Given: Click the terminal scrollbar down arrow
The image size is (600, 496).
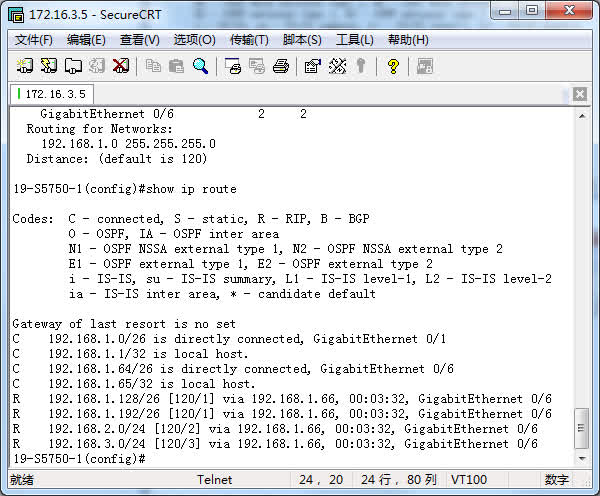Looking at the screenshot, I should click(x=582, y=458).
